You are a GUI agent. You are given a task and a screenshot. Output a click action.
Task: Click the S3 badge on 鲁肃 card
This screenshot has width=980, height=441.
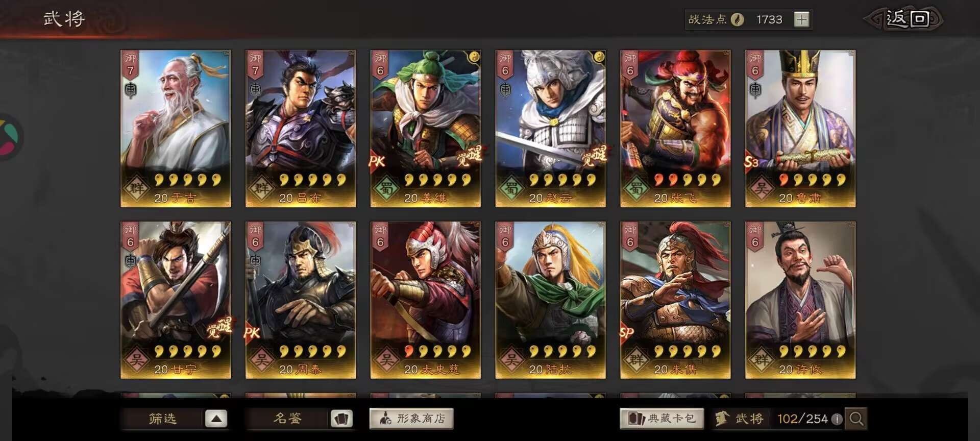click(x=751, y=162)
